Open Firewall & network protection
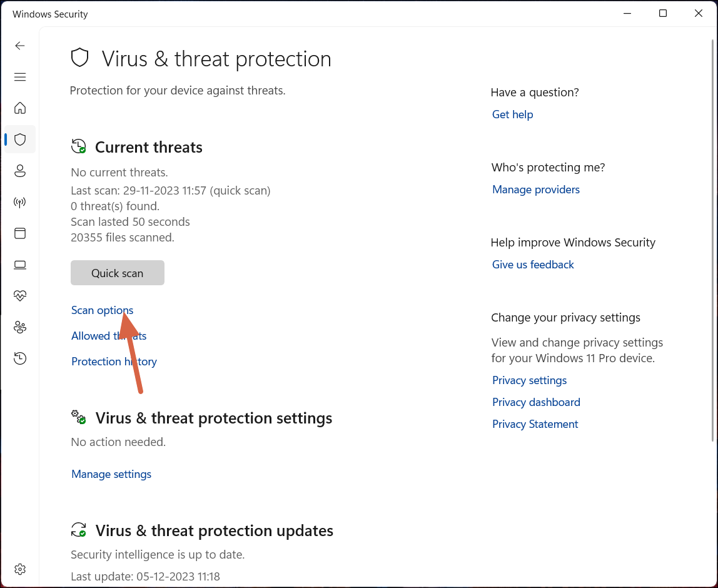Viewport: 718px width, 588px height. (x=19, y=202)
